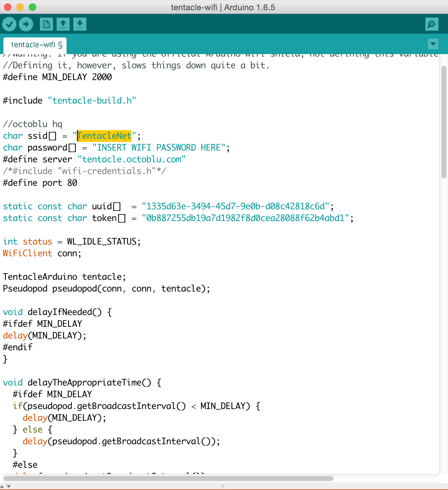The width and height of the screenshot is (448, 490).
Task: Click the console resize handle at bottom
Action: [x=223, y=487]
